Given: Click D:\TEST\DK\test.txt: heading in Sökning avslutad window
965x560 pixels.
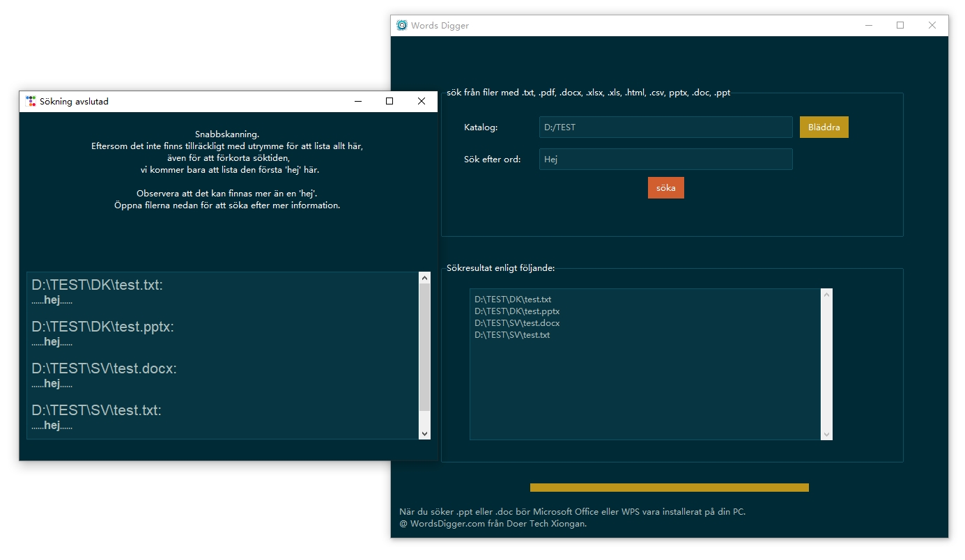Looking at the screenshot, I should tap(98, 285).
